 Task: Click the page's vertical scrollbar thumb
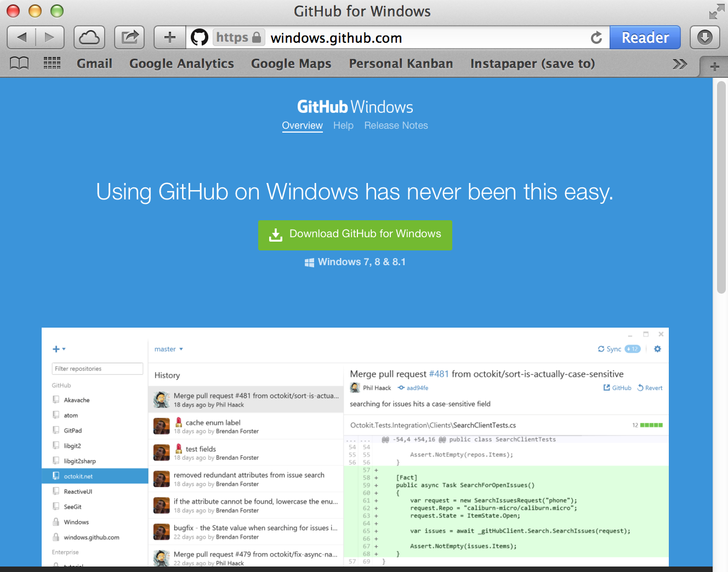coord(721,187)
